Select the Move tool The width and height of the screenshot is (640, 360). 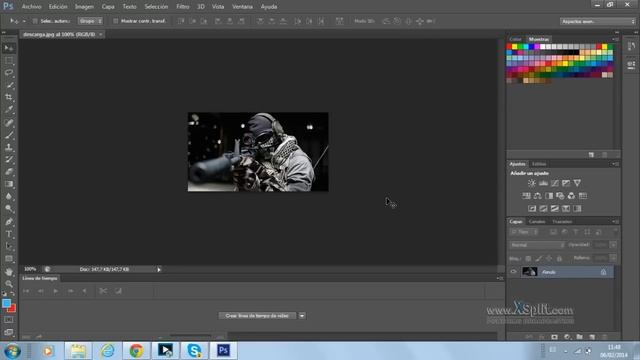9,48
